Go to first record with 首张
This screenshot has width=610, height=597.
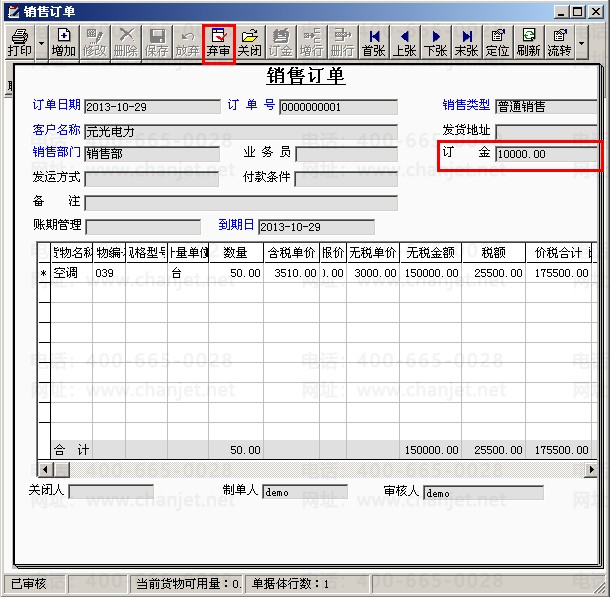click(x=373, y=42)
